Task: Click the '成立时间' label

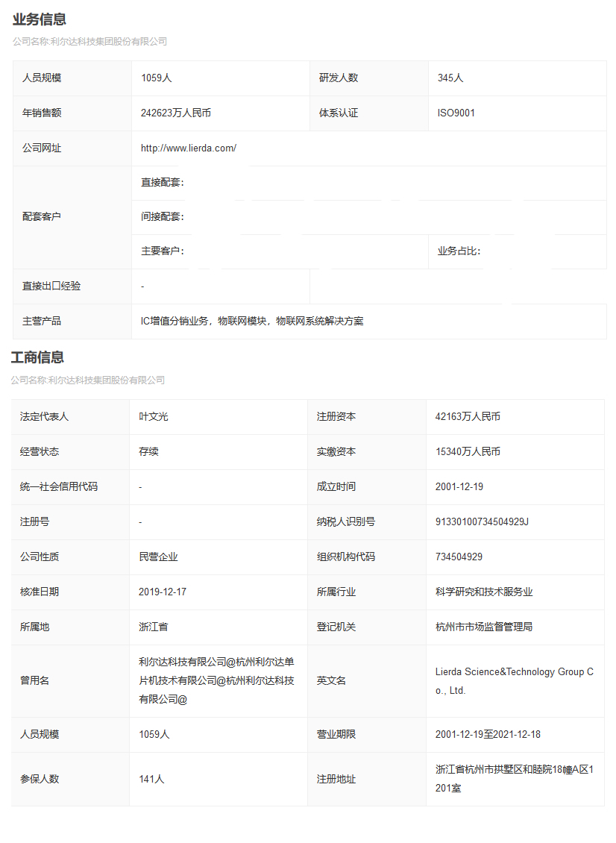Action: click(x=336, y=486)
